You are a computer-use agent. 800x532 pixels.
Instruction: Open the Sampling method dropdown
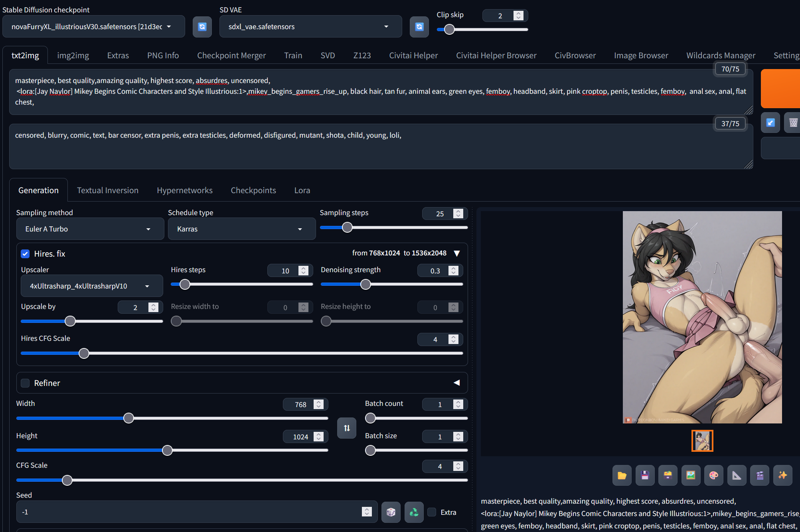90,229
